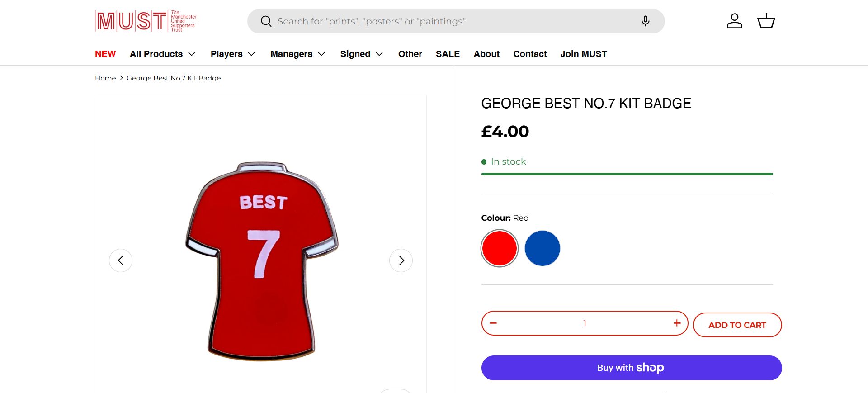Select the Blue colour swatch
The image size is (868, 393).
tap(542, 248)
